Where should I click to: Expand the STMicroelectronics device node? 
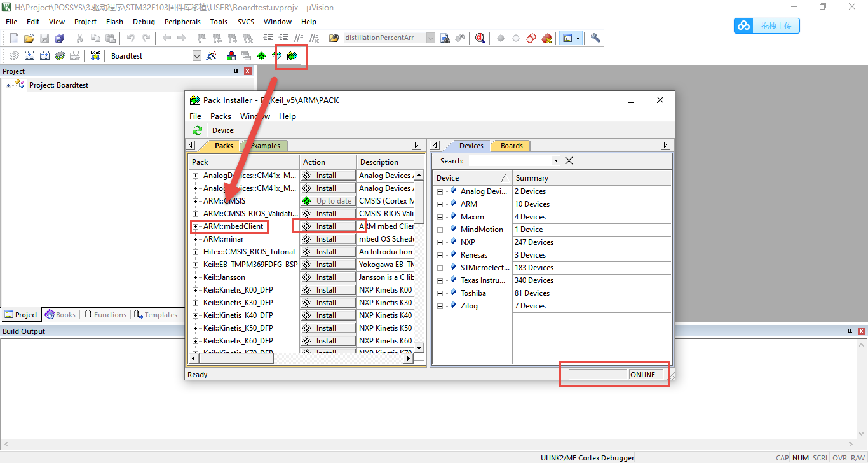click(x=440, y=268)
